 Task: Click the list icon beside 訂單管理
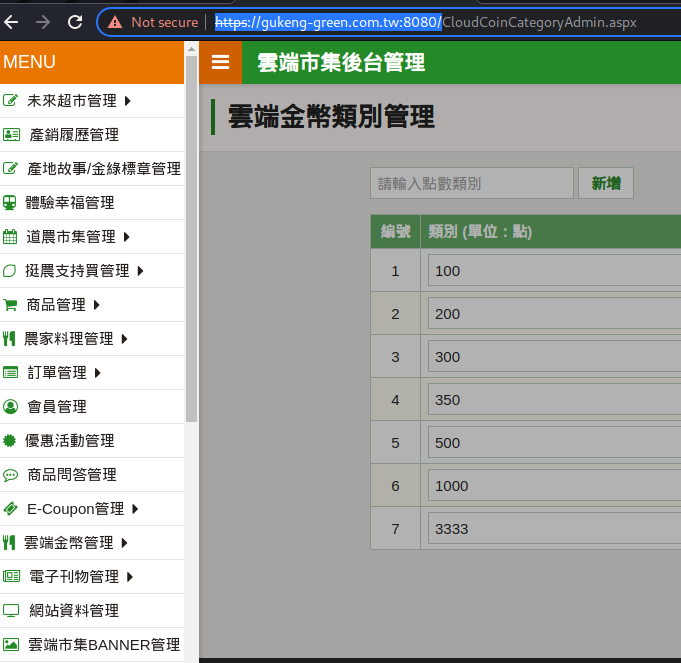10,373
